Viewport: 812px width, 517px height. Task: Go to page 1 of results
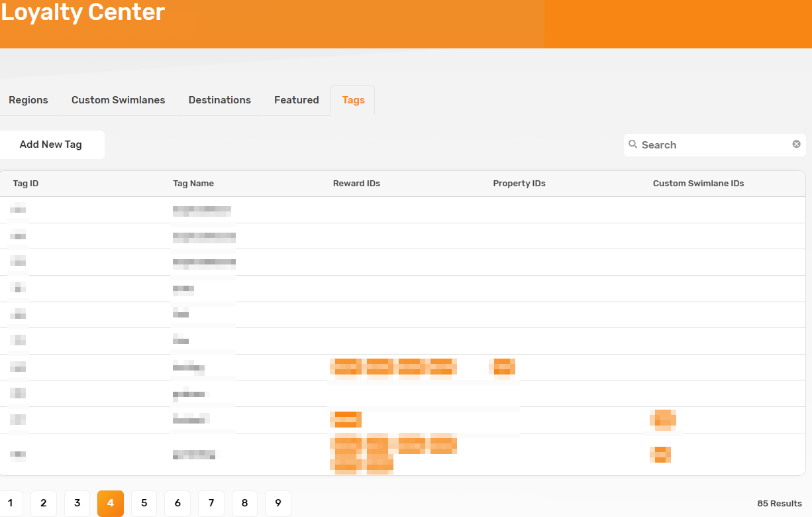click(x=11, y=503)
